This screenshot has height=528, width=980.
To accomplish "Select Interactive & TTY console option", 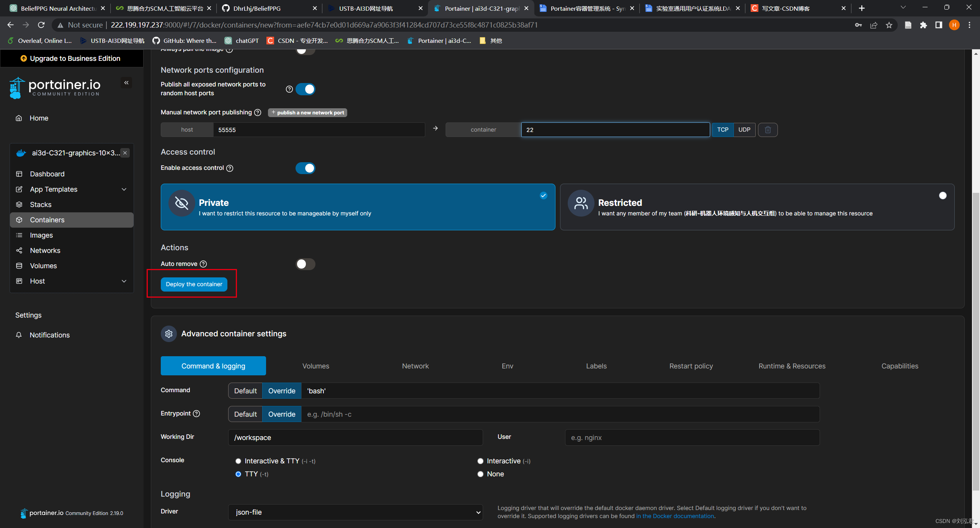I will coord(238,461).
